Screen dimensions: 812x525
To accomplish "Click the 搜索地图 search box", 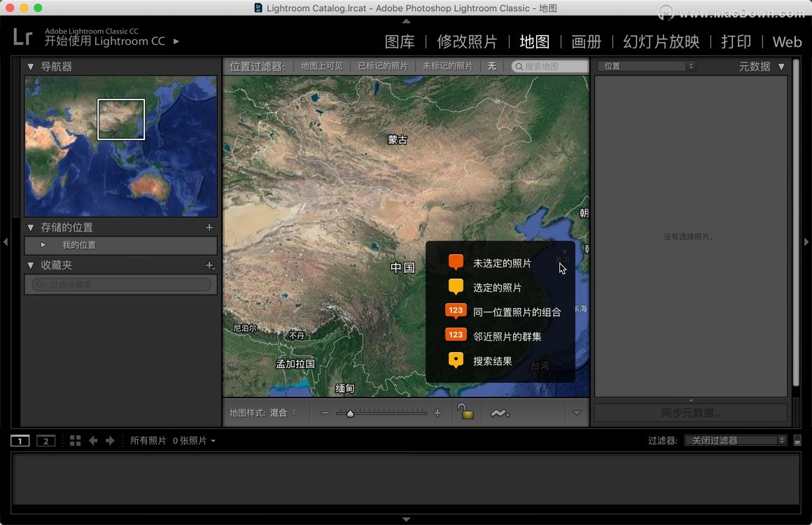I will 550,66.
